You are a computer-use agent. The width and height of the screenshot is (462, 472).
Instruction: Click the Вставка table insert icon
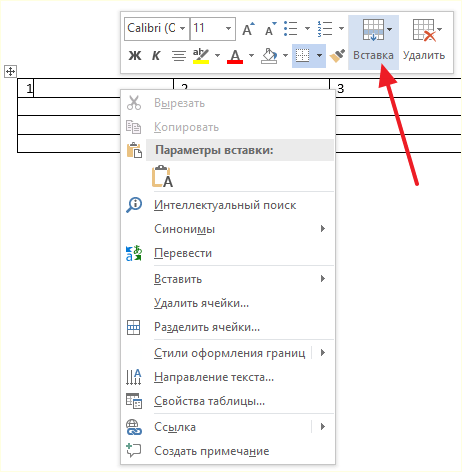[x=373, y=29]
